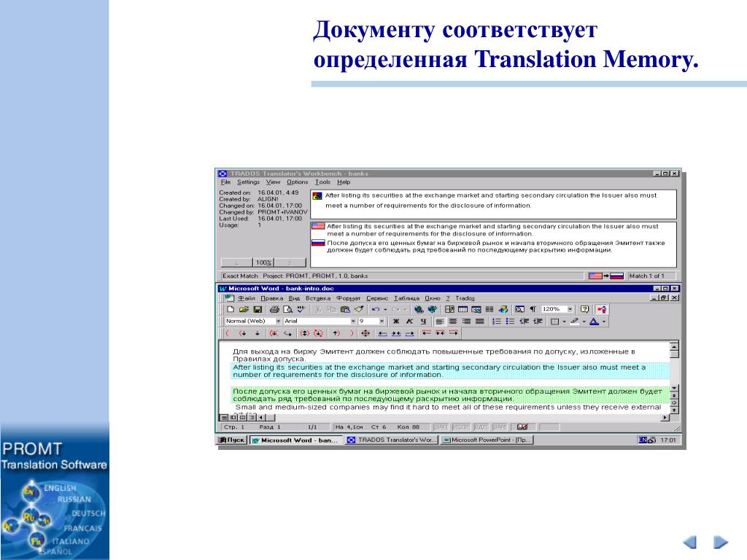Image resolution: width=747 pixels, height=560 pixels.
Task: Click previous match arrow button in Workbench
Action: pyautogui.click(x=236, y=262)
